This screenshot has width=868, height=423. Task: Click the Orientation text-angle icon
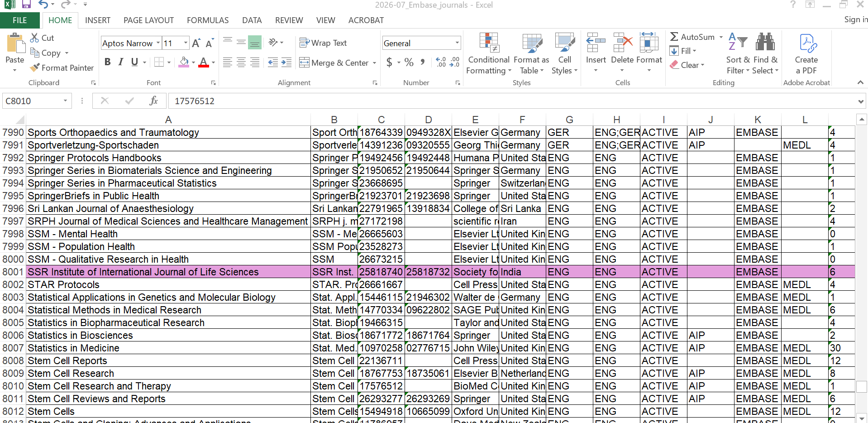tap(273, 43)
